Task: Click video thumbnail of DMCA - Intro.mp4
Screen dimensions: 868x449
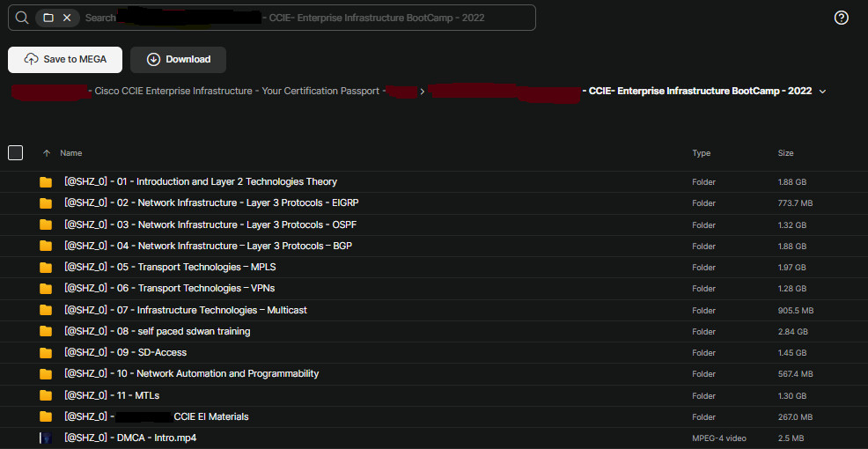Action: pos(46,438)
